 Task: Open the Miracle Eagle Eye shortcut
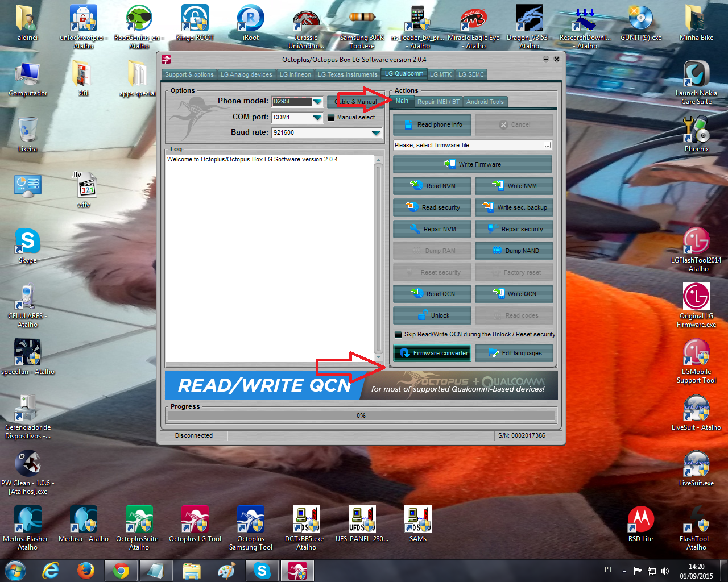(473, 27)
